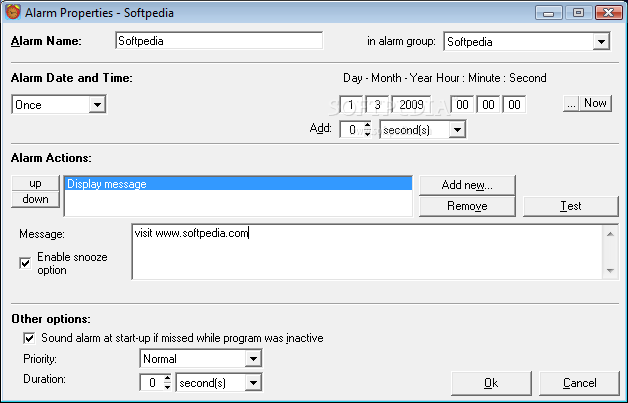
Task: Decrease the Duration value stepper
Action: point(167,387)
